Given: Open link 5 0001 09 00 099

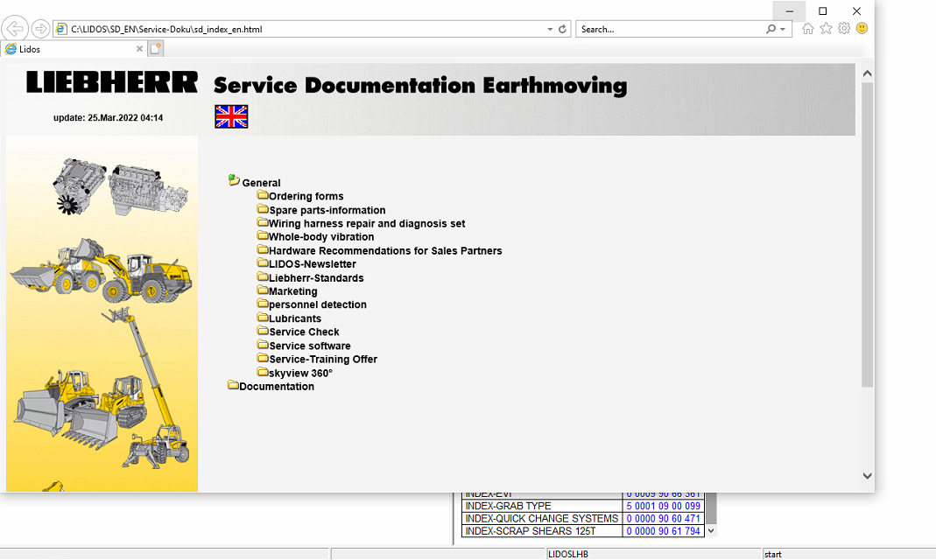Looking at the screenshot, I should (x=663, y=506).
